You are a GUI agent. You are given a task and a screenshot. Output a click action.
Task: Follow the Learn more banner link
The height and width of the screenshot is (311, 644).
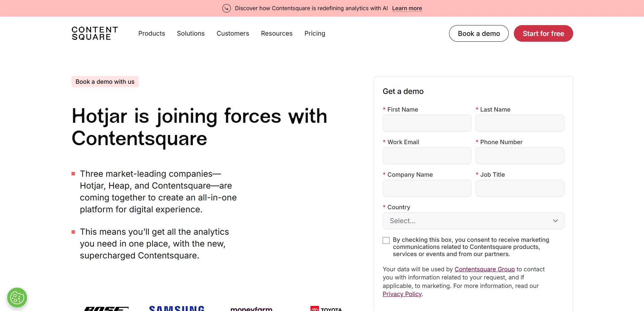point(407,8)
